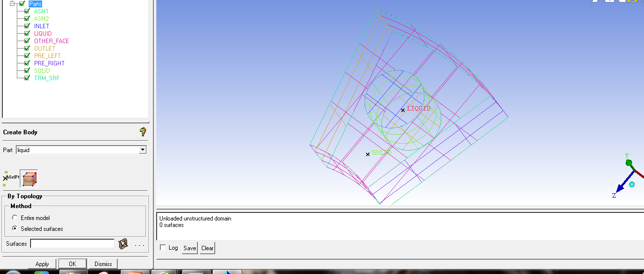Viewport: 644px width, 274px height.
Task: Select OTHER_FACE in the parts tree
Action: tap(51, 41)
